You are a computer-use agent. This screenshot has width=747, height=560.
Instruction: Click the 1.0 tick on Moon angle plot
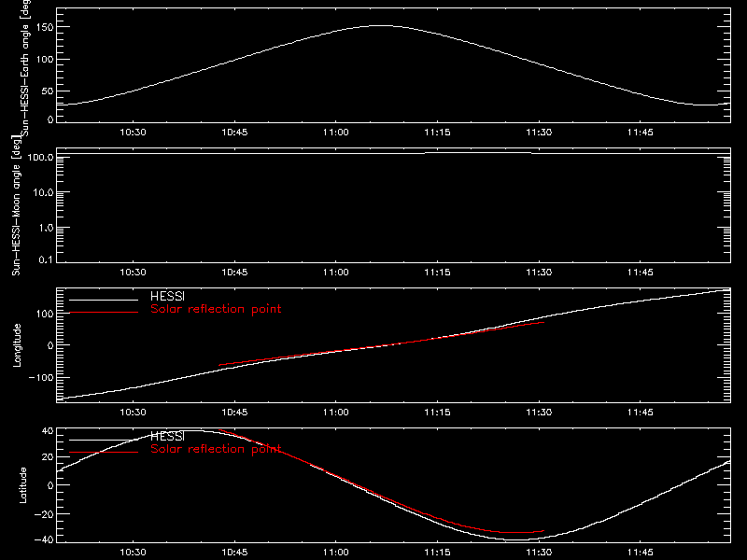[x=46, y=228]
